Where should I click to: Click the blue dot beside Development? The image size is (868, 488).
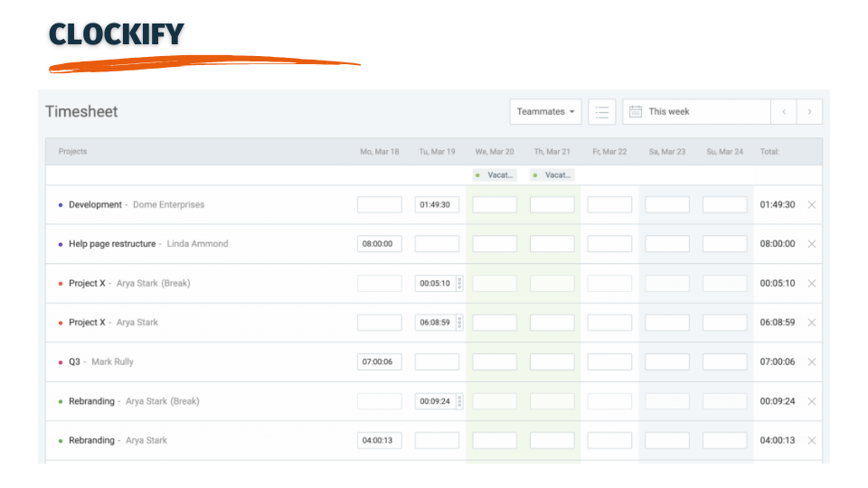61,205
